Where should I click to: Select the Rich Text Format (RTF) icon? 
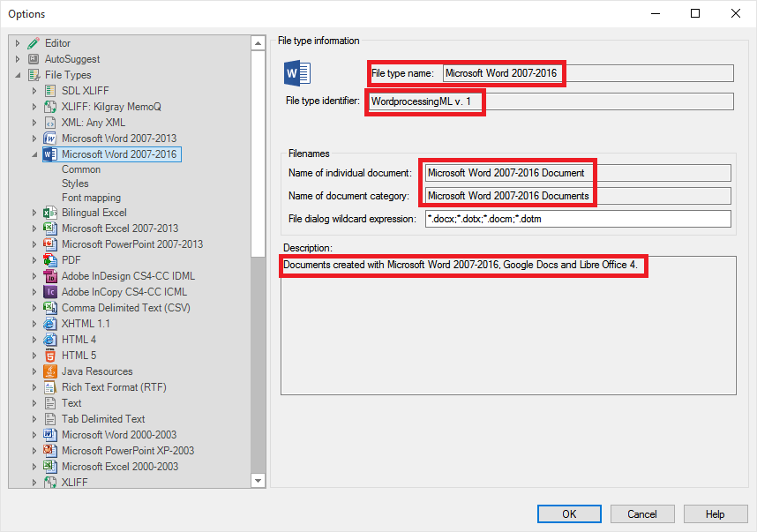point(49,386)
